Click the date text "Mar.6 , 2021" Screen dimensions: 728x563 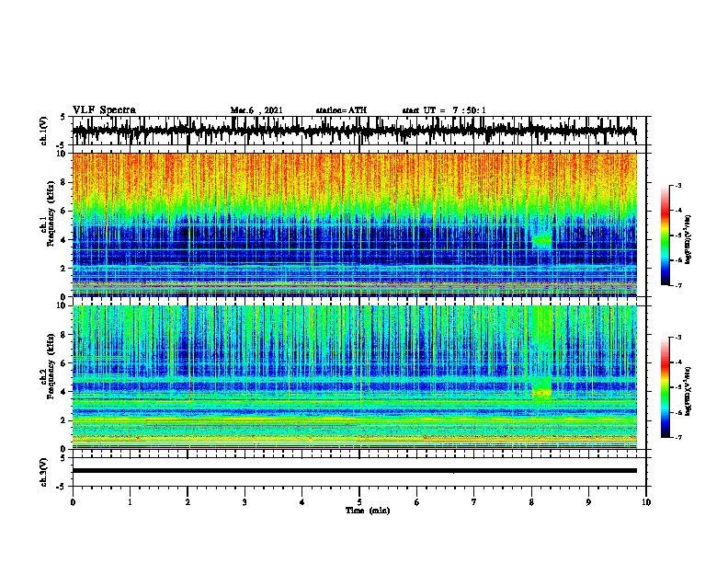click(256, 110)
